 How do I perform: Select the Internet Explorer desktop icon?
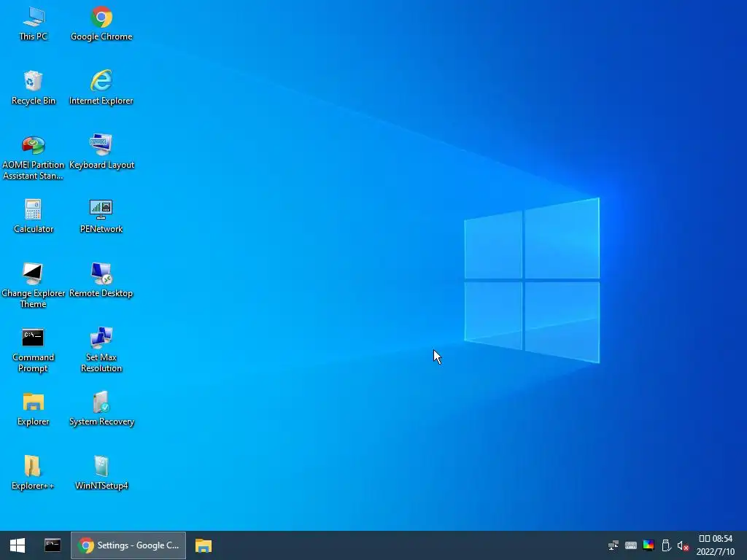(x=101, y=88)
